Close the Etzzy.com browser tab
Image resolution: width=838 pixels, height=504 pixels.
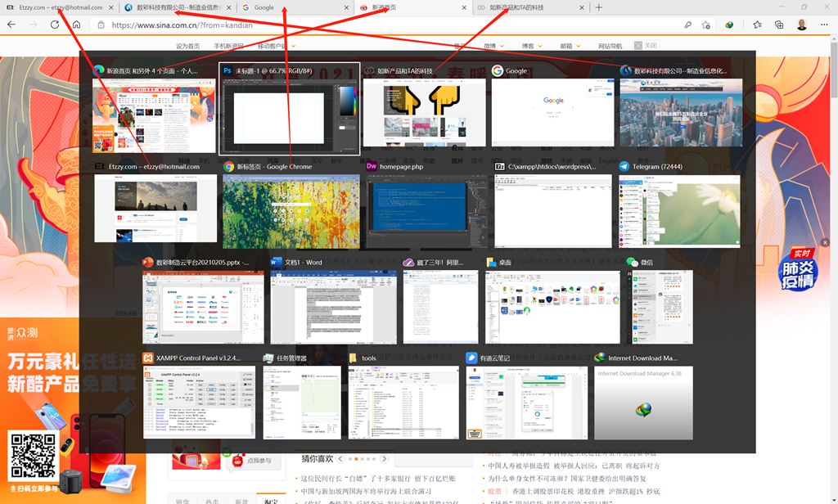111,7
